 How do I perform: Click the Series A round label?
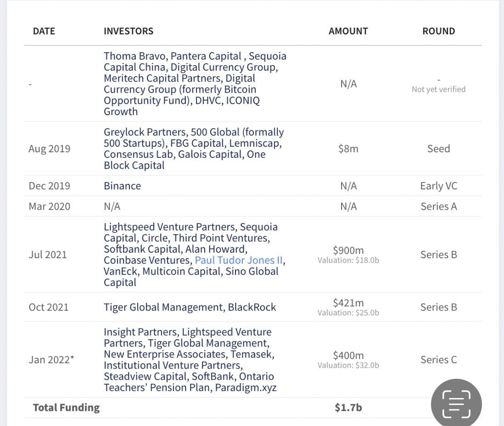tap(438, 206)
